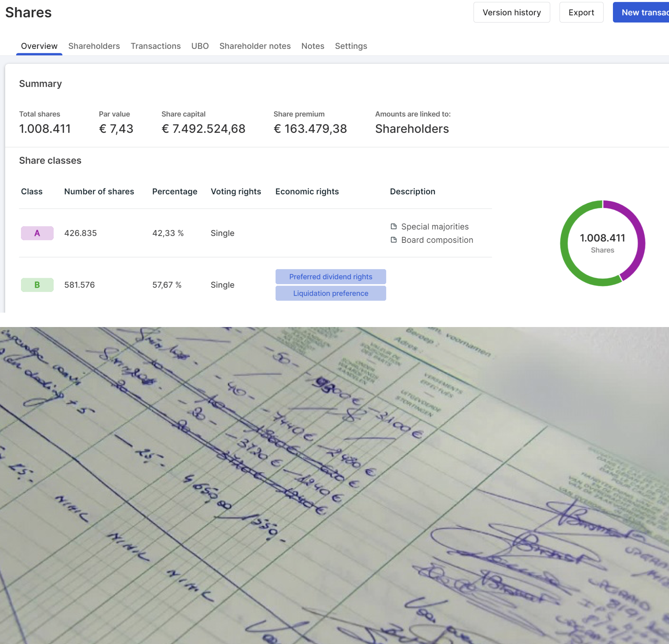Click the Share premium € 163.479,38
669x644 pixels.
[x=310, y=129]
